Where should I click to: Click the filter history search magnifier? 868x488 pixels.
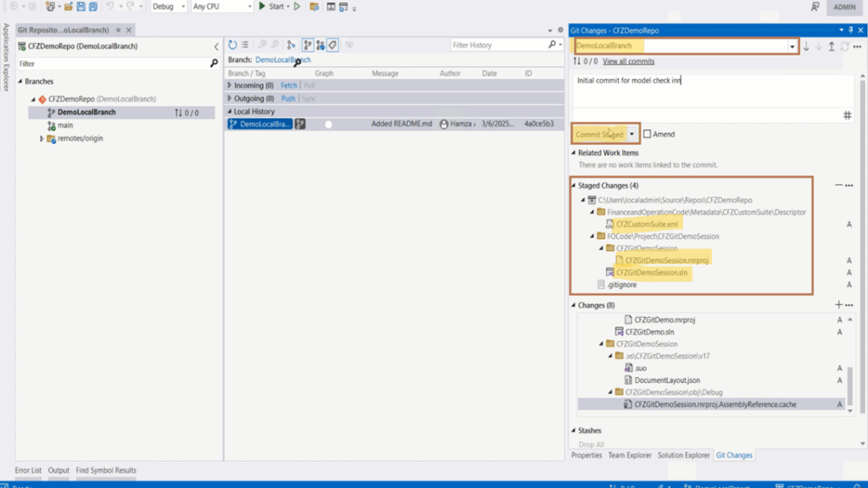(x=552, y=45)
